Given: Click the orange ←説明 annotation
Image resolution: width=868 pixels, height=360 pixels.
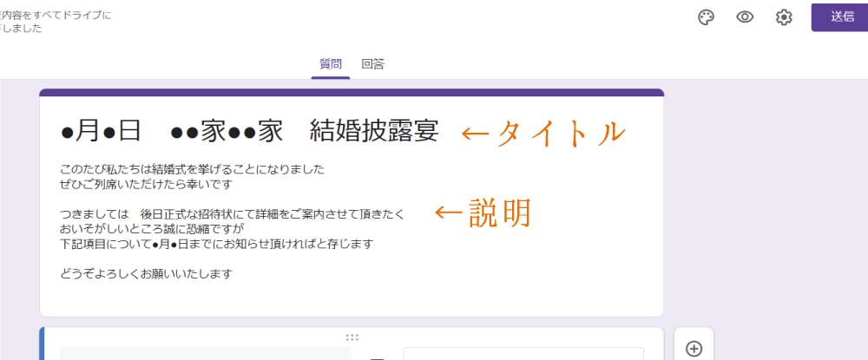Looking at the screenshot, I should pos(483,213).
